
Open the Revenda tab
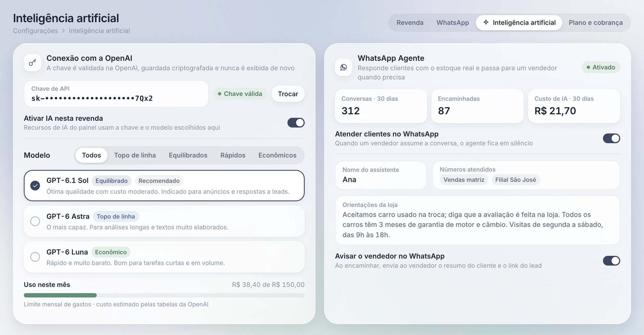pos(410,23)
